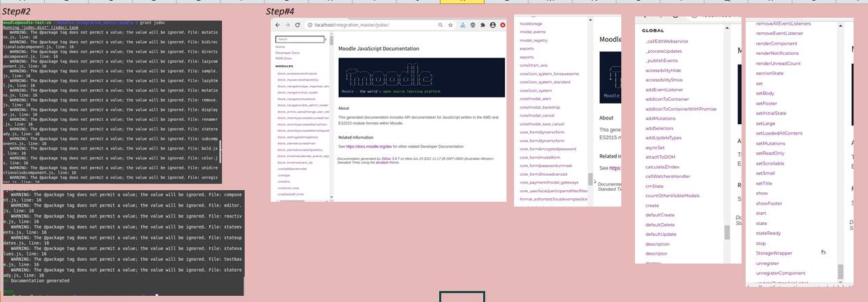Open sectionState link
868x302 pixels.
pos(770,73)
